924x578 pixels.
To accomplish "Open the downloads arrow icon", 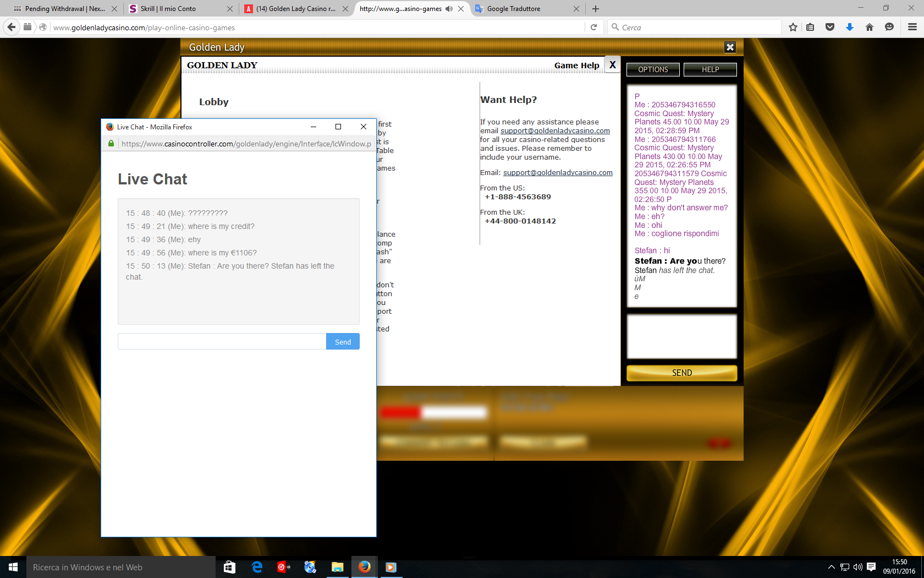I will pos(850,27).
